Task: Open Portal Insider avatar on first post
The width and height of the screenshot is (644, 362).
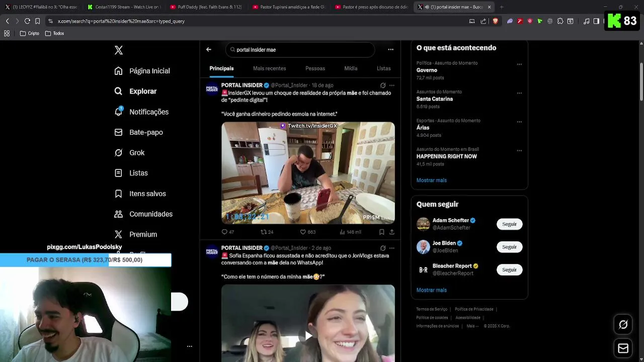Action: (x=212, y=89)
